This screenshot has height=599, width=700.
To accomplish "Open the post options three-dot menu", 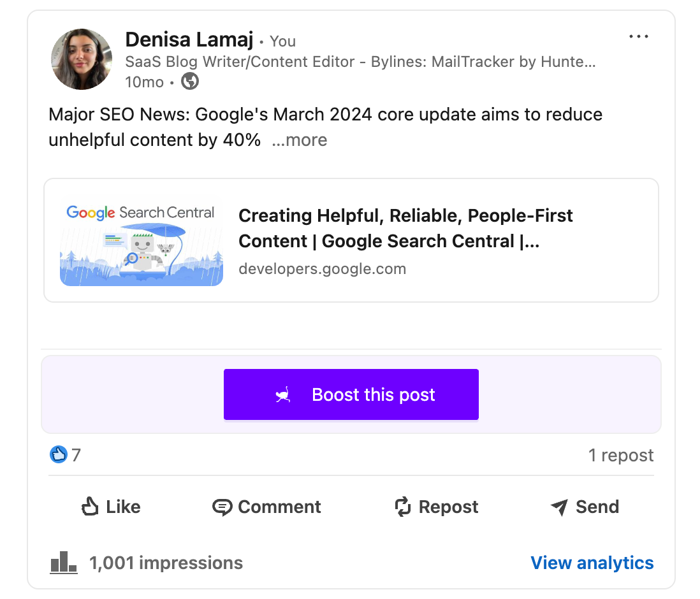I will tap(639, 36).
